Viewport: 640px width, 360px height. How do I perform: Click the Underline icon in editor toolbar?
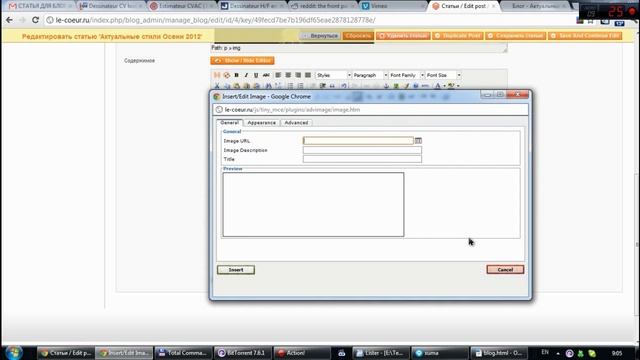click(256, 75)
